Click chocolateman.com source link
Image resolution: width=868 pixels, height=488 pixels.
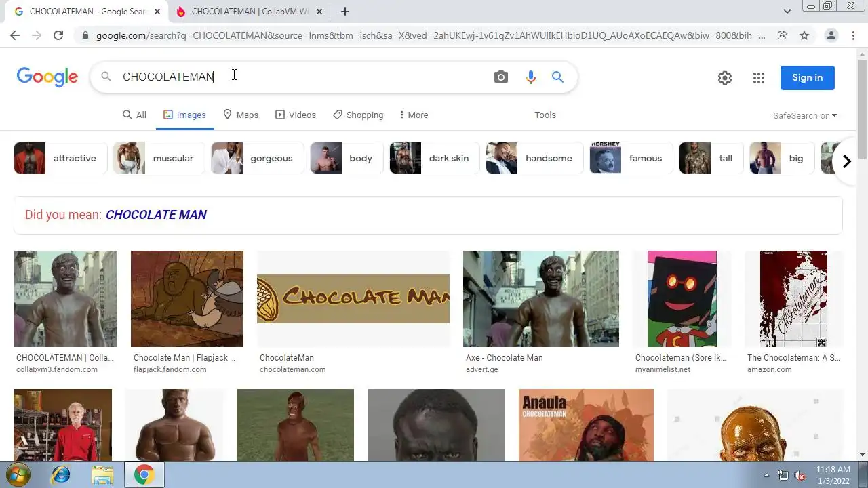tap(292, 370)
